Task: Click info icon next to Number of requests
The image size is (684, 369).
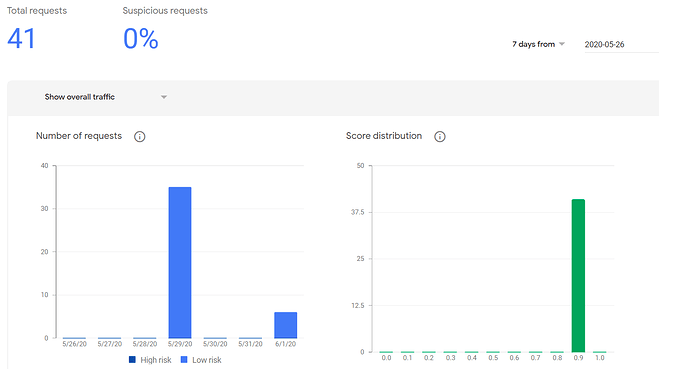Action: point(140,137)
